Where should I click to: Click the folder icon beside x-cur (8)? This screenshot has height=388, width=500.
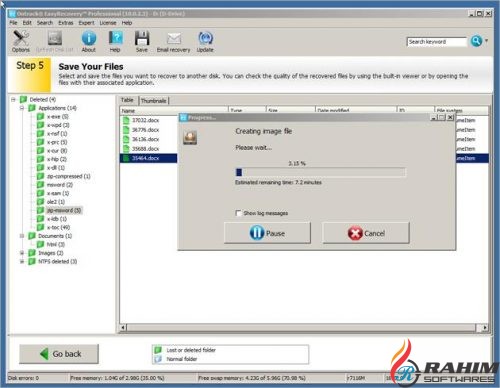point(40,150)
